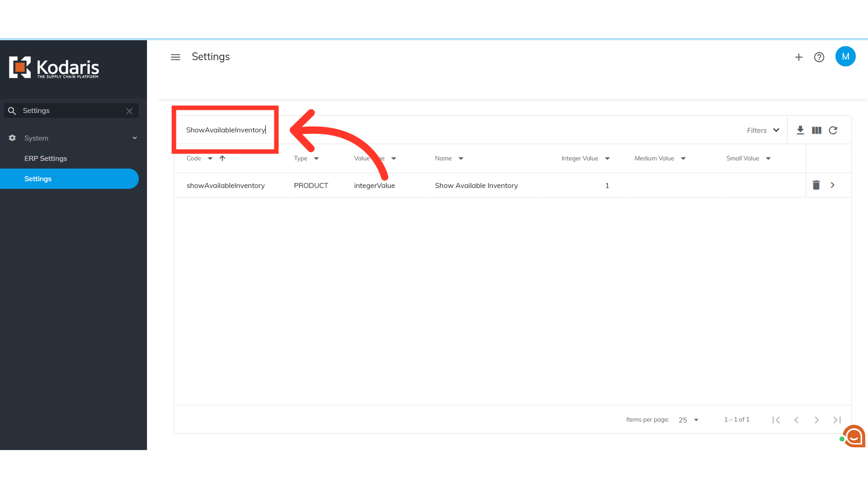Open the chat support widget
This screenshot has height=488, width=868.
[x=854, y=436]
